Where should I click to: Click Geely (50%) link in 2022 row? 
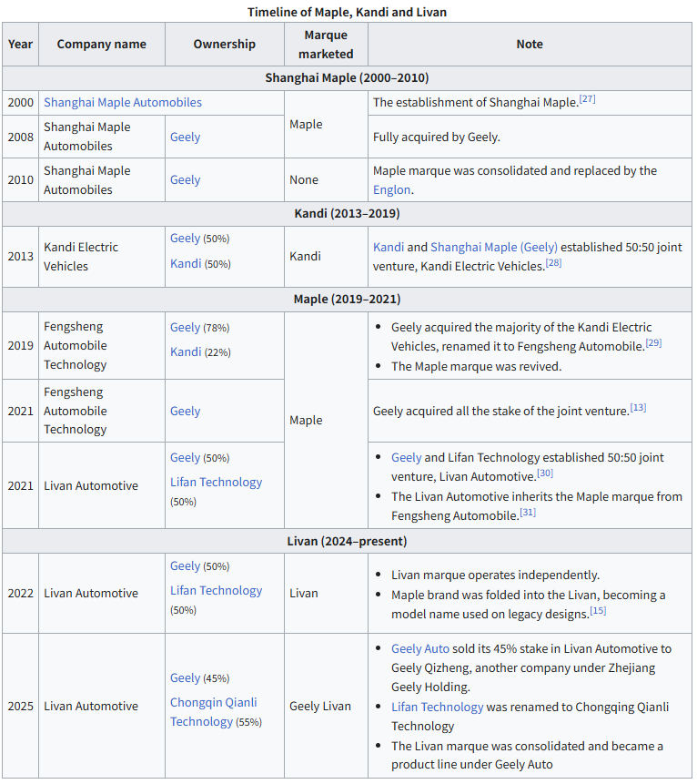tap(185, 566)
